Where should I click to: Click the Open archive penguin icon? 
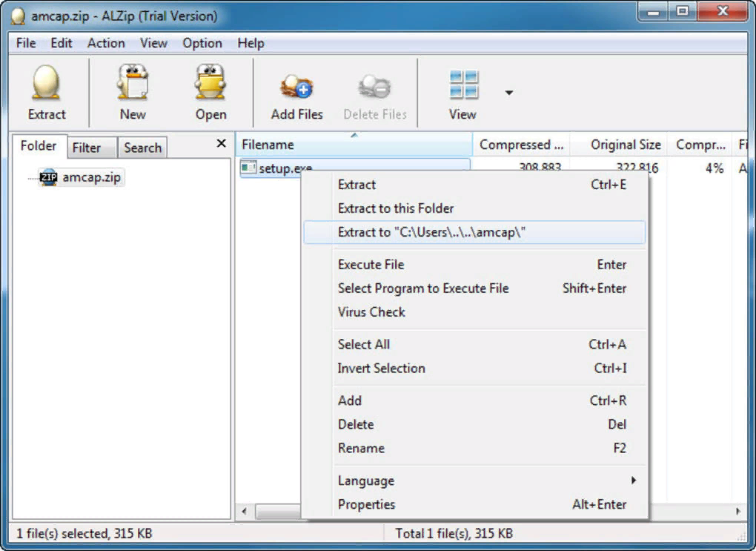point(210,83)
